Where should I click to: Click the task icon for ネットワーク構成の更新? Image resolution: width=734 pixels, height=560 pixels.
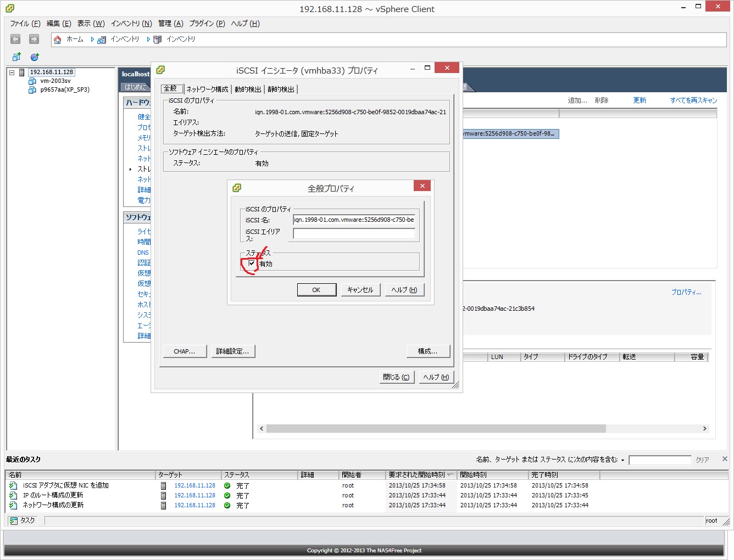coord(13,506)
